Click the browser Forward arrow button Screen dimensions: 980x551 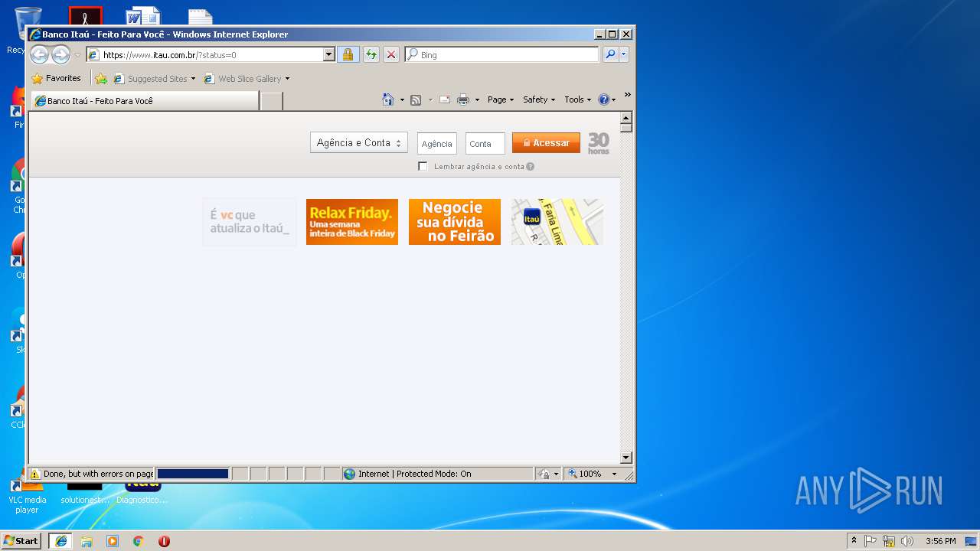coord(60,54)
